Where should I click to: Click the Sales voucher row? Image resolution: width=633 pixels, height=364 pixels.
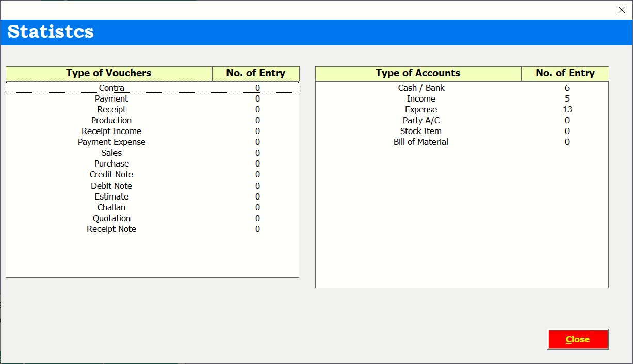[111, 153]
